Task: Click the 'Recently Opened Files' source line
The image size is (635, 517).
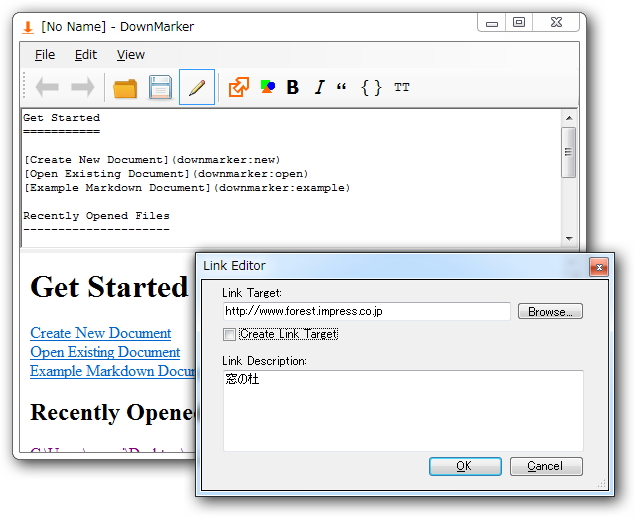Action: pyautogui.click(x=96, y=216)
